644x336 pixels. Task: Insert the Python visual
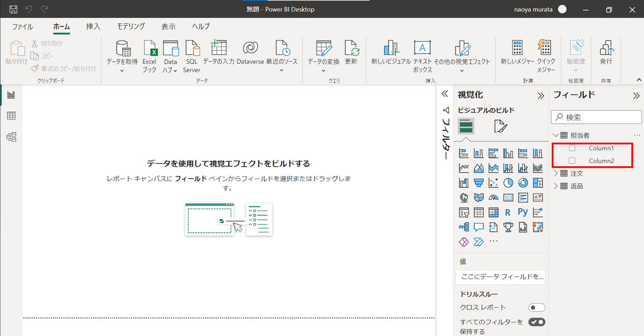(523, 213)
